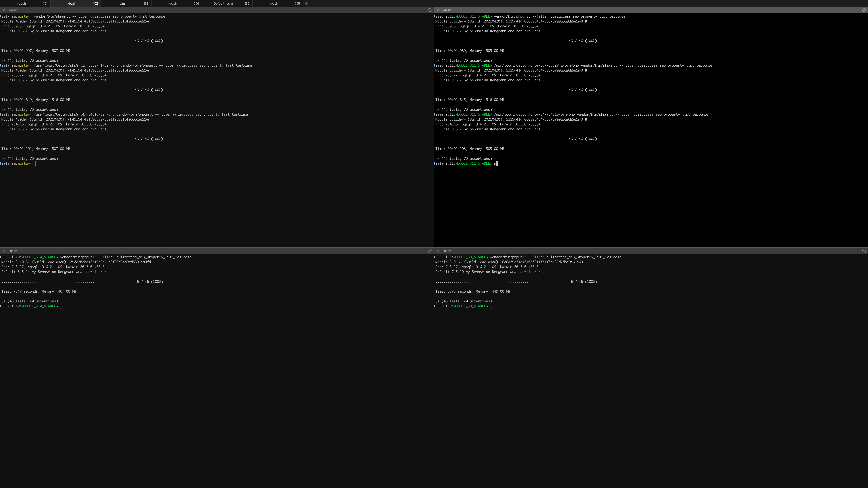Close the top-left im:master pane
Image resolution: width=868 pixels, height=488 pixels.
[x=4, y=10]
